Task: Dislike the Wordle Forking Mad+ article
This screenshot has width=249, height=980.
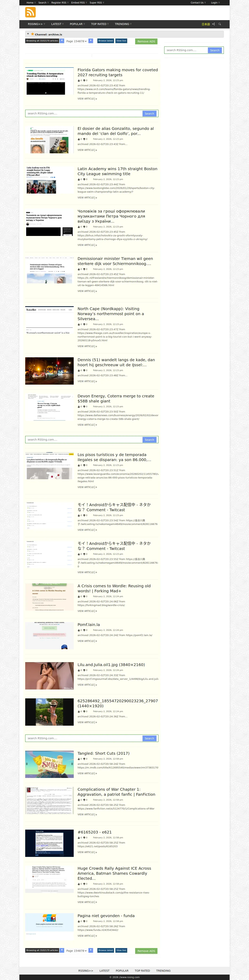Action: point(84,597)
